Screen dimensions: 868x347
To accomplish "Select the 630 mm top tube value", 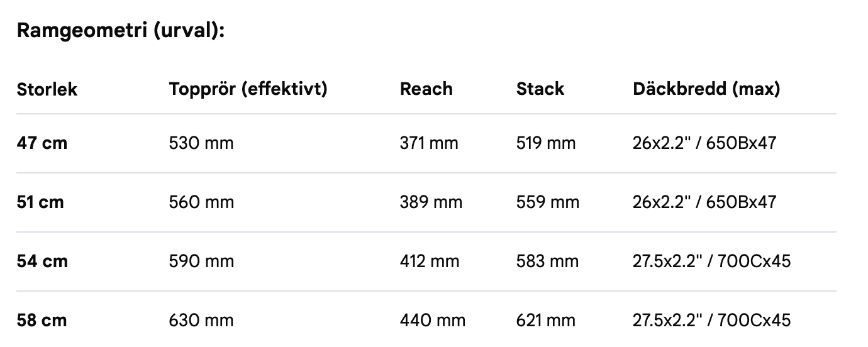I will (201, 320).
